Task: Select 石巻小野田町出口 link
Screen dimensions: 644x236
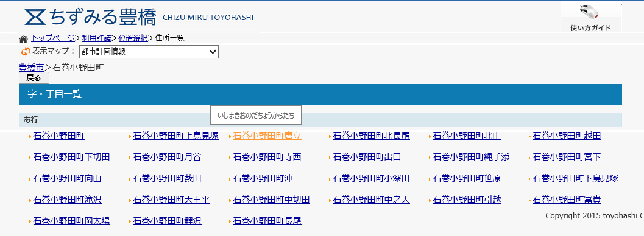Action: pos(367,157)
